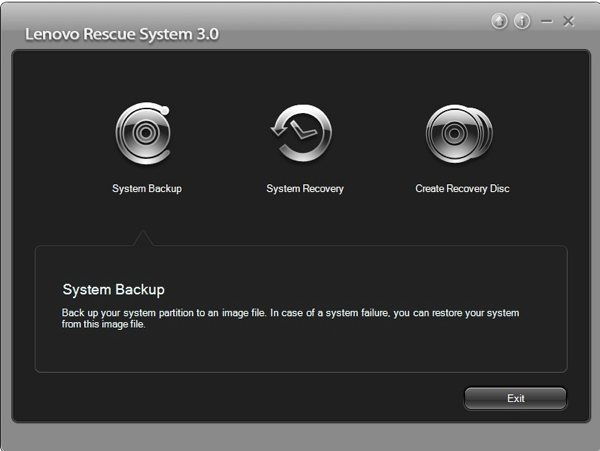Click the blank area in the description box below the text
Image resolution: width=600 pixels, height=451 pixels.
[300, 352]
